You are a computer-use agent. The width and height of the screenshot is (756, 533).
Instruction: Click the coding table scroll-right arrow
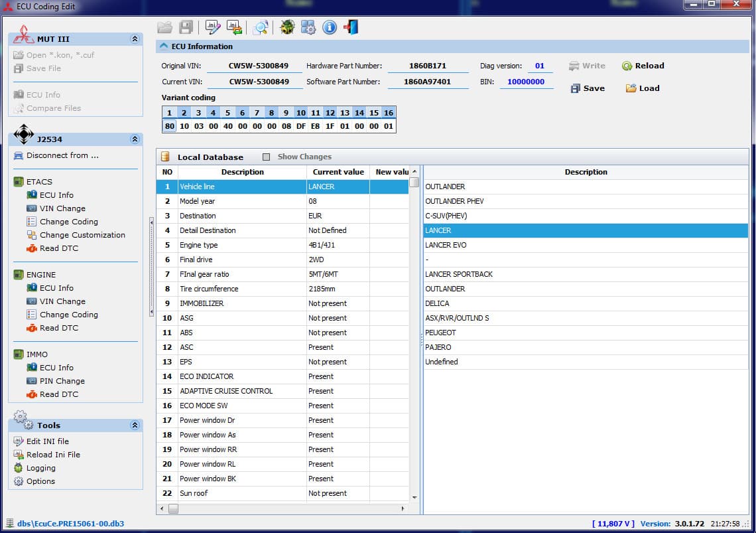pos(403,508)
